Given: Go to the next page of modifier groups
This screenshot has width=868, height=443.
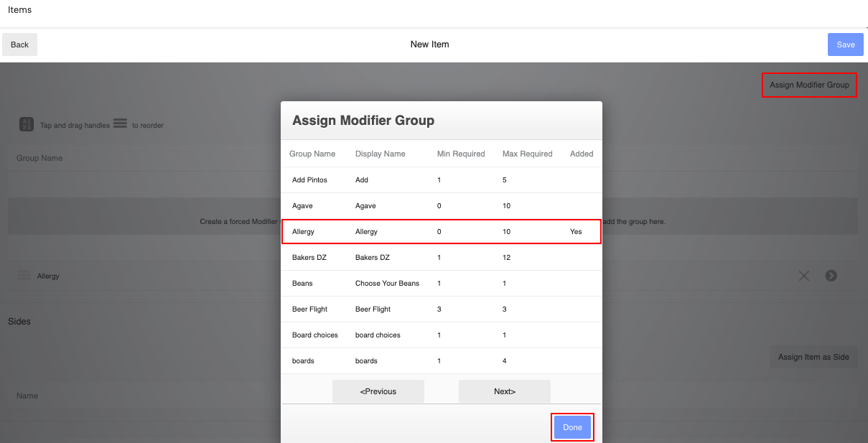Looking at the screenshot, I should tap(504, 391).
